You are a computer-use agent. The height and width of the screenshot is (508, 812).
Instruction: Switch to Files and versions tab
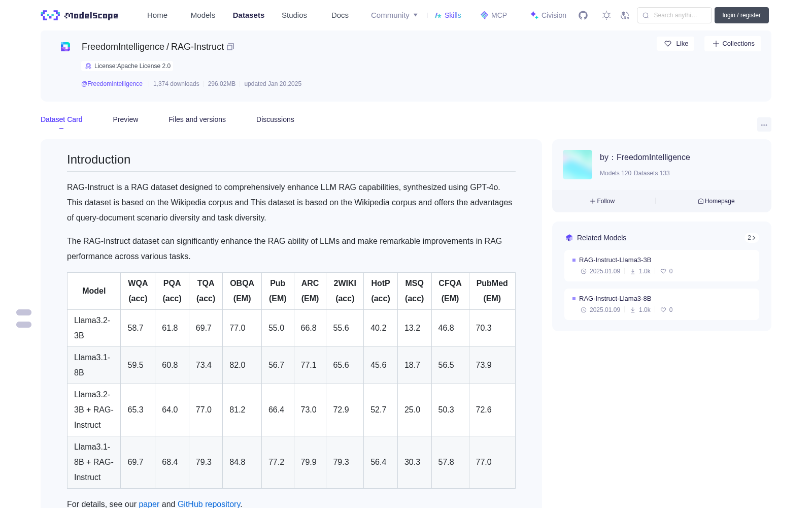197,119
